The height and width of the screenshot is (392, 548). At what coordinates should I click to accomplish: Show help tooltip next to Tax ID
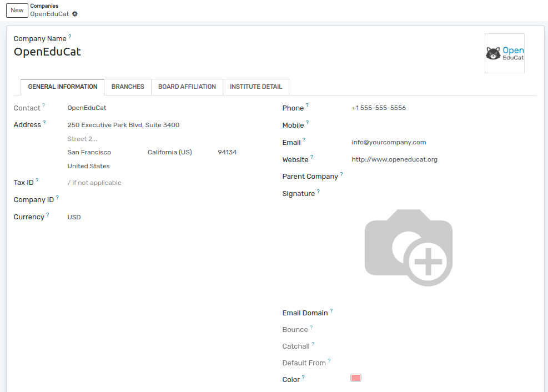pos(37,180)
